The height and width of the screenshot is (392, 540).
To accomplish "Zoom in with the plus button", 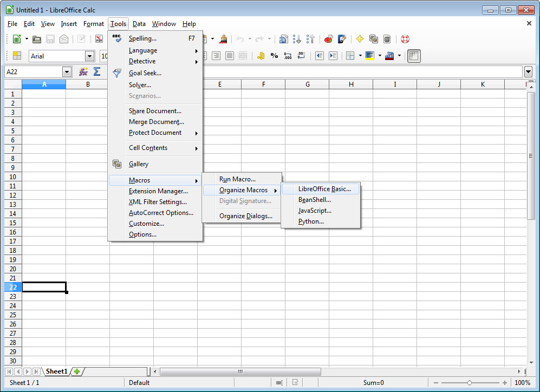I will click(x=505, y=383).
